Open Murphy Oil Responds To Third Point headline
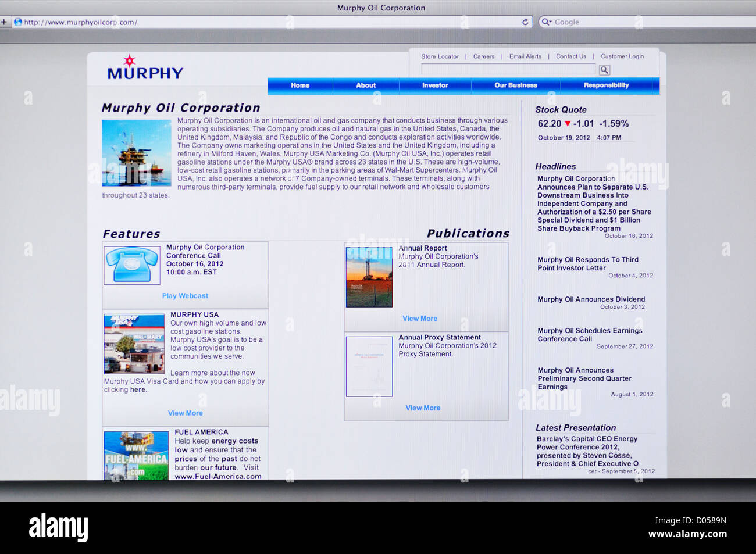The image size is (756, 554). tap(588, 264)
